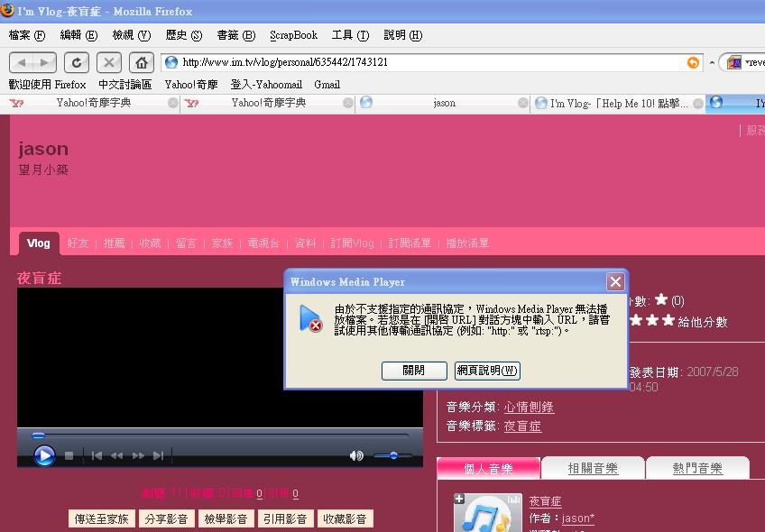Stop page loading with X toolbar button
The height and width of the screenshot is (532, 765).
click(x=108, y=62)
